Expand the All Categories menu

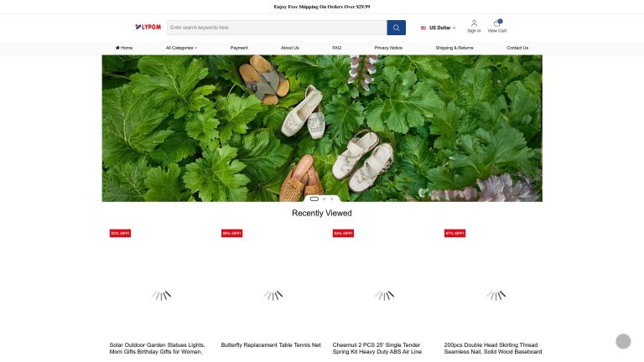tap(181, 48)
